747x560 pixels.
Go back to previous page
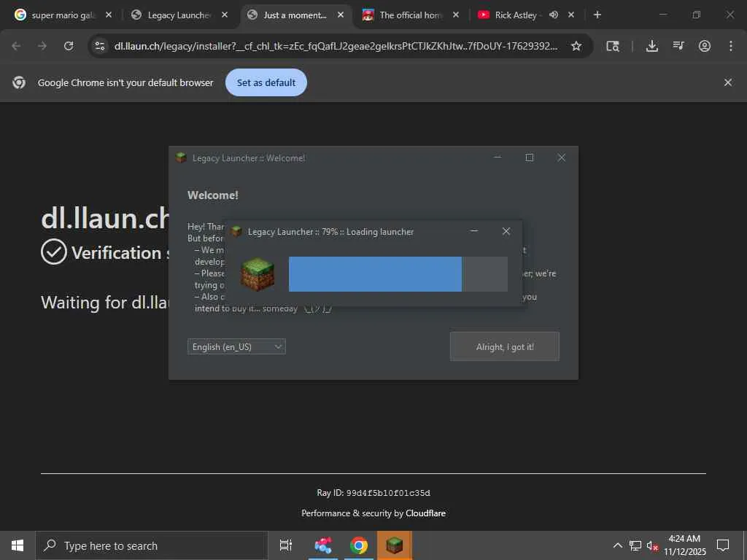[x=16, y=46]
